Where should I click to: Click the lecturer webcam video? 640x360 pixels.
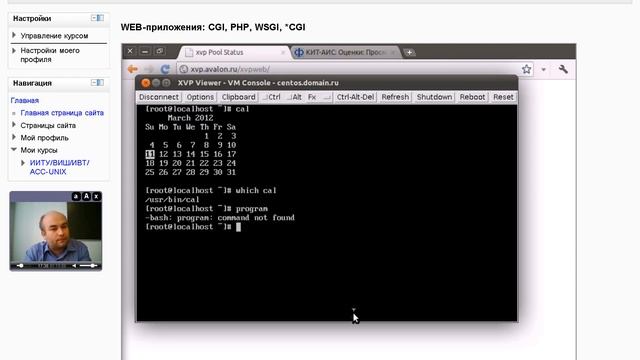point(56,231)
